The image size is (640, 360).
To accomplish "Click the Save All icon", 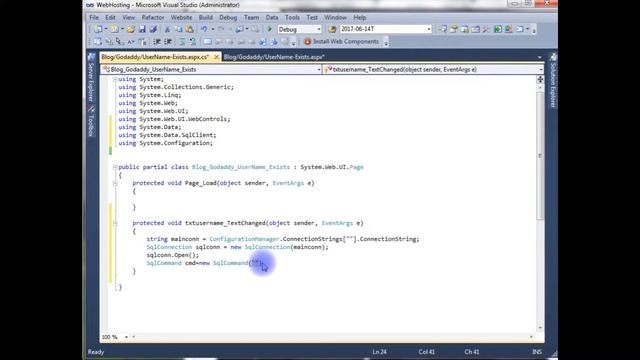I will click(153, 29).
